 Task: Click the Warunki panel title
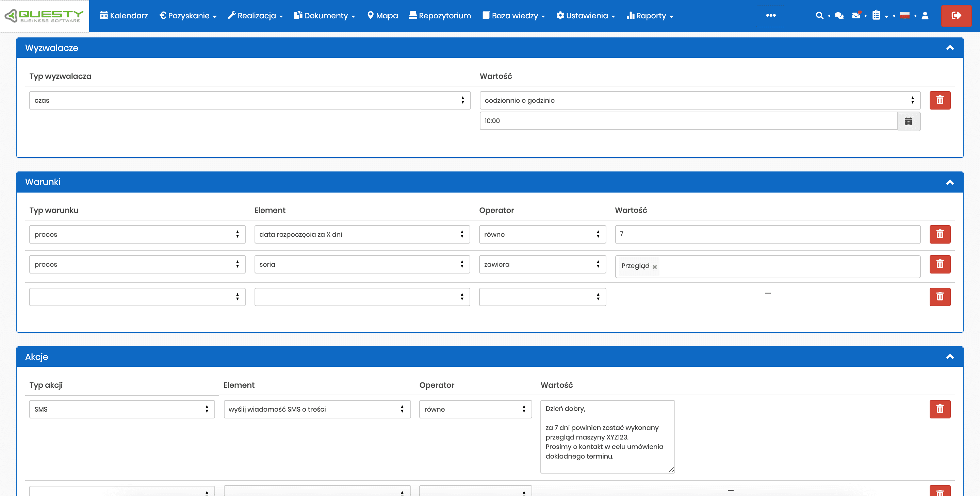[x=43, y=182]
